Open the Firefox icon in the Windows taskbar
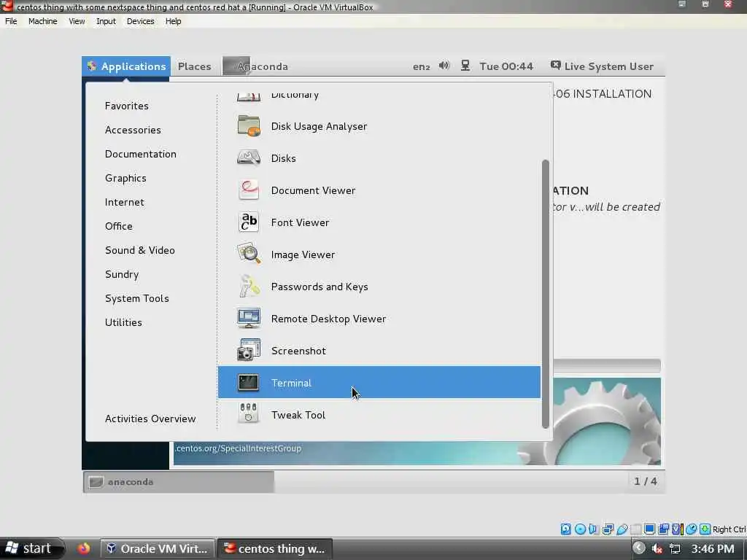 point(84,548)
